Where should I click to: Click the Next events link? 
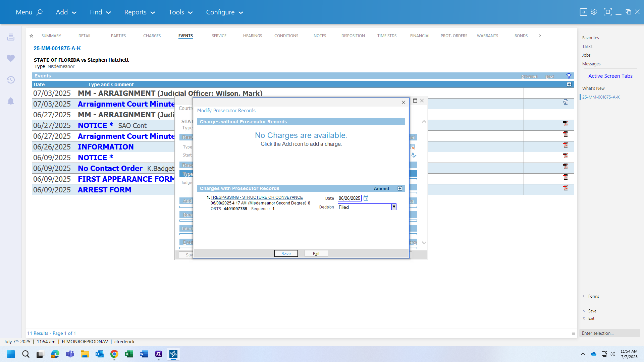(x=550, y=76)
